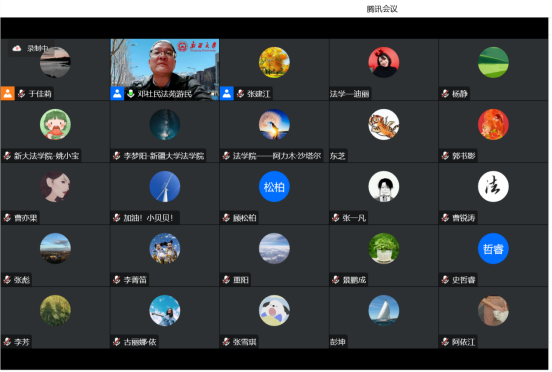Click the muted mic icon beside 杨静
552x372 pixels.
(x=445, y=94)
